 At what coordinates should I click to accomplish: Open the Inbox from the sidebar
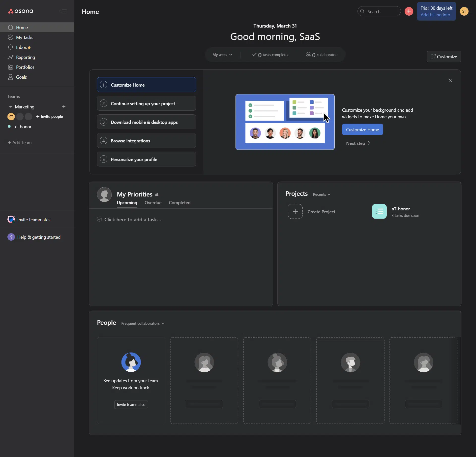coord(37,47)
